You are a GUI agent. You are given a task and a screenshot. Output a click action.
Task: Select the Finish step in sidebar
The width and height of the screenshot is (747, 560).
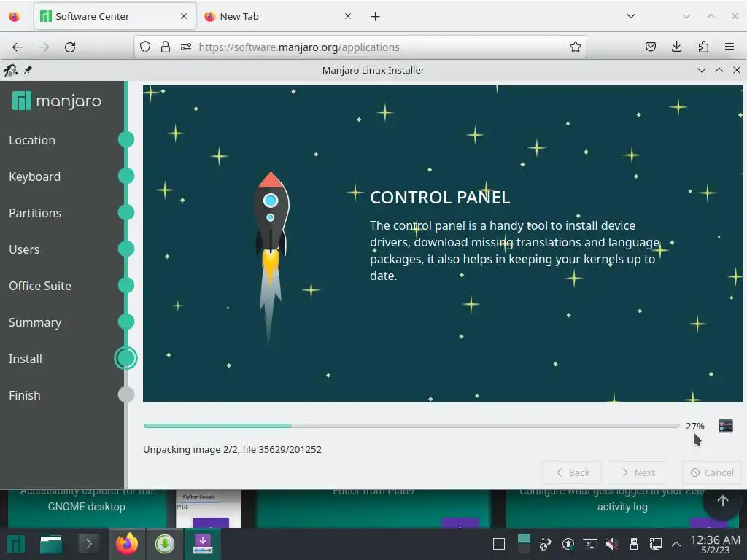click(24, 395)
